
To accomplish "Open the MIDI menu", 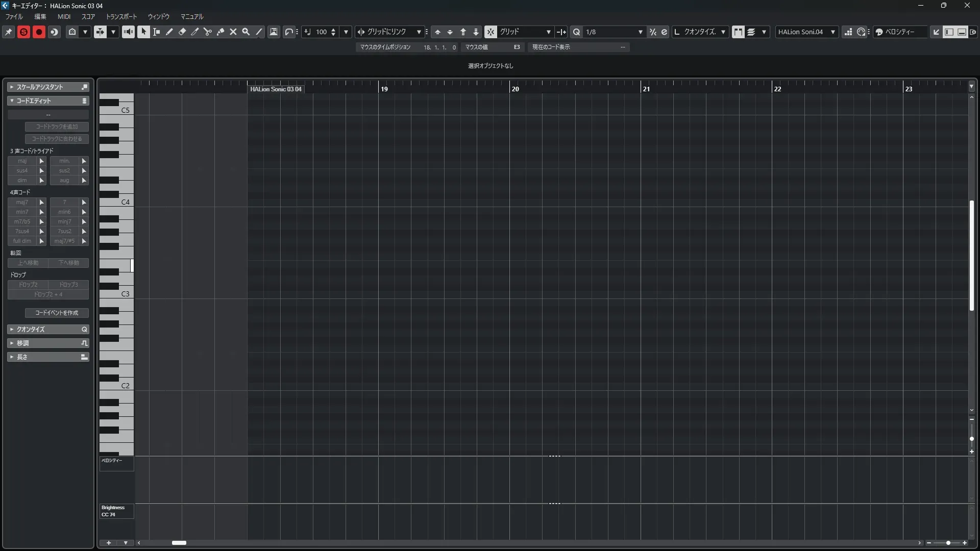I will 64,16.
